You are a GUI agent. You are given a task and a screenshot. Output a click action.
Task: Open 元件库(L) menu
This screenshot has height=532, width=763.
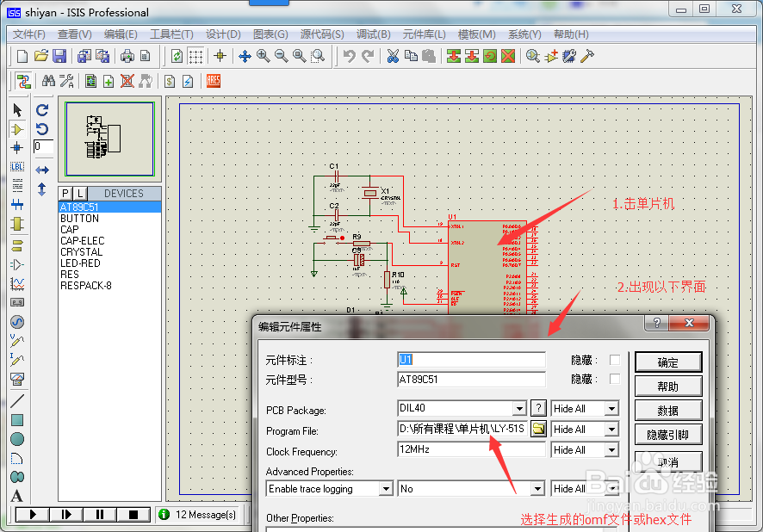tap(425, 34)
